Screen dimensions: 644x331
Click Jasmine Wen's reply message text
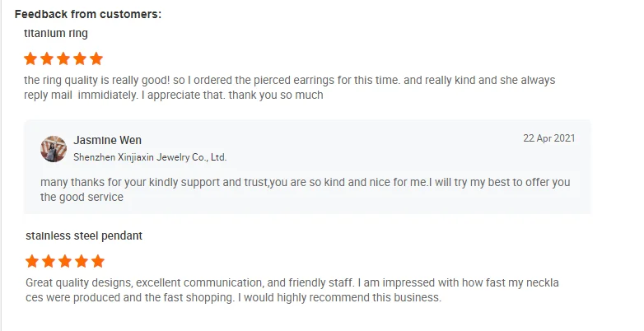tap(305, 189)
